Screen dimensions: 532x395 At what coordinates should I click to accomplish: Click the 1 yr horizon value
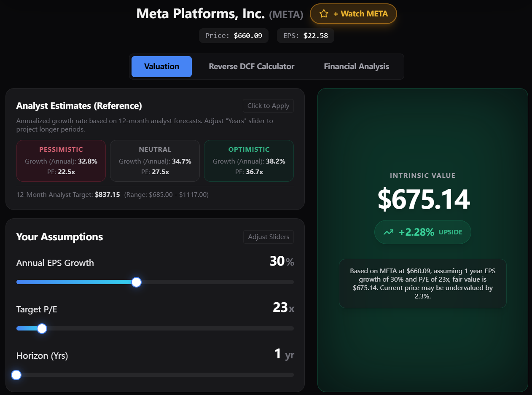(x=284, y=354)
